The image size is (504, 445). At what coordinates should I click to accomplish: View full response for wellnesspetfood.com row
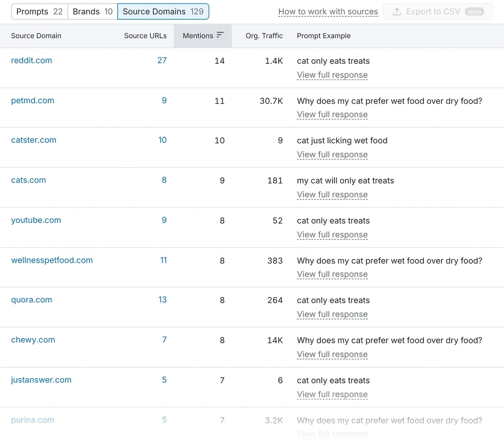click(x=332, y=274)
